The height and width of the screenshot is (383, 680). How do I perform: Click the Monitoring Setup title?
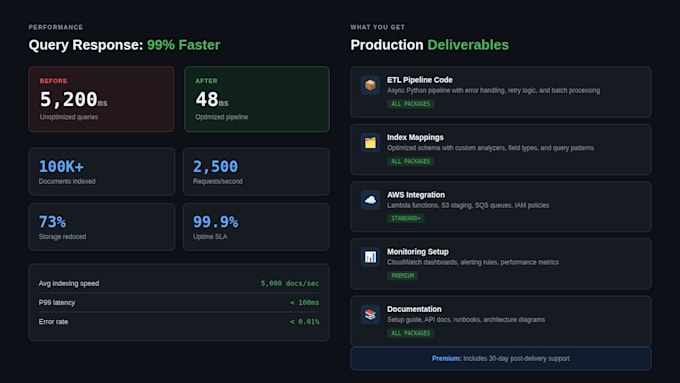coord(418,252)
